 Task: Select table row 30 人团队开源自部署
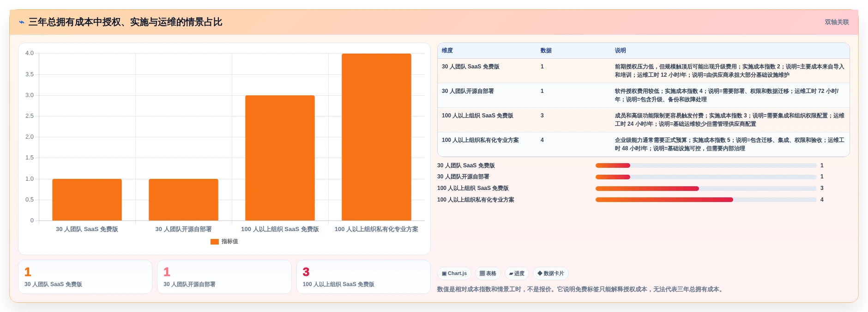(x=643, y=95)
